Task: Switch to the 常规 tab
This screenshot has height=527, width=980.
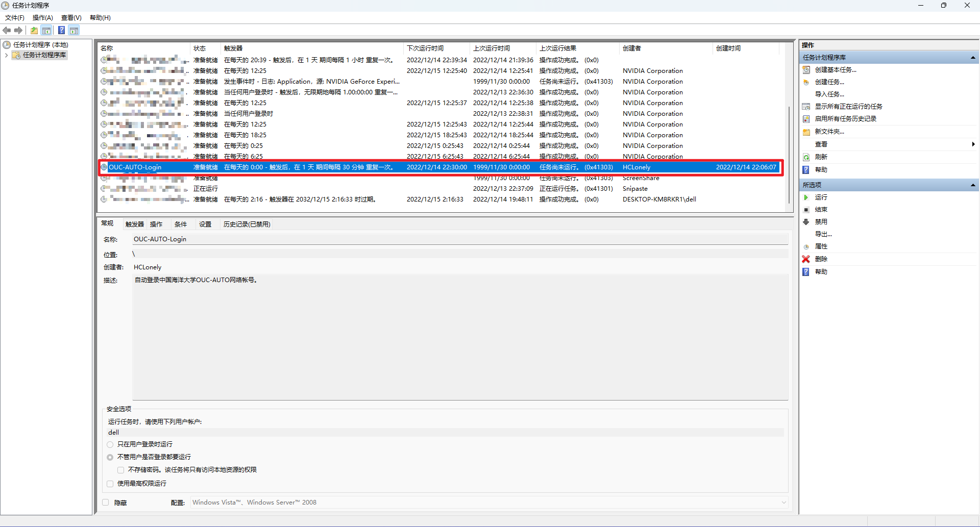Action: click(107, 223)
